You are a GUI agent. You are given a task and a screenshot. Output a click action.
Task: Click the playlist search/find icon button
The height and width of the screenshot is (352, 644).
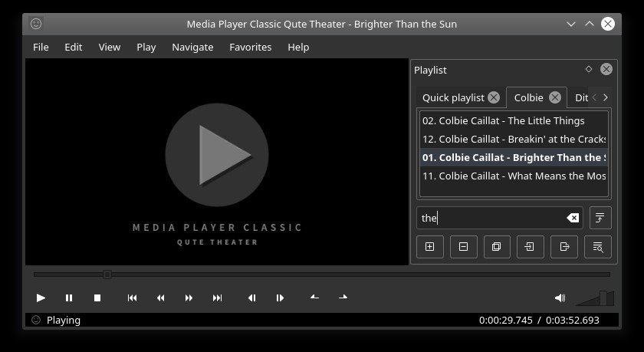[x=598, y=246]
